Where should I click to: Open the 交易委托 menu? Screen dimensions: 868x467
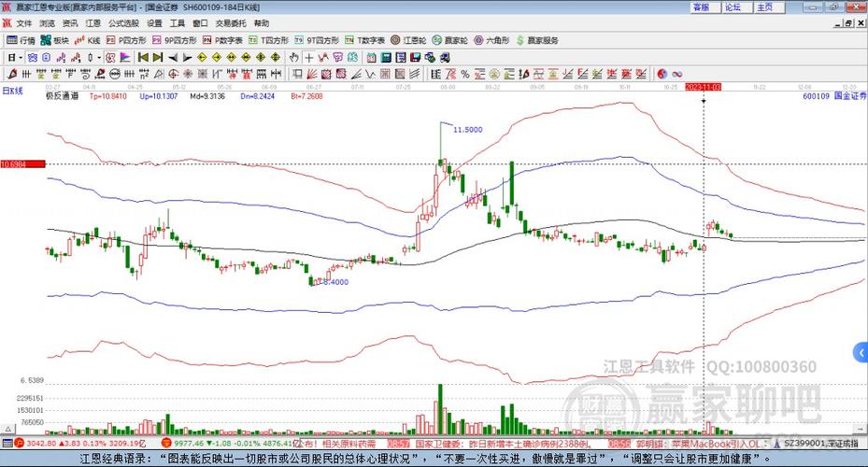click(x=231, y=23)
